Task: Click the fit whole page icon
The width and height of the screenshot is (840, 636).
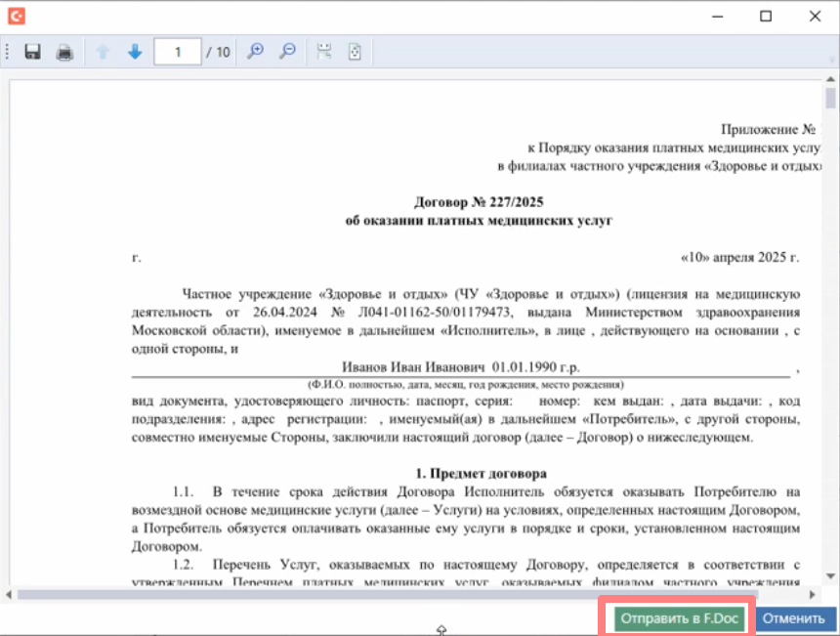Action: click(355, 52)
